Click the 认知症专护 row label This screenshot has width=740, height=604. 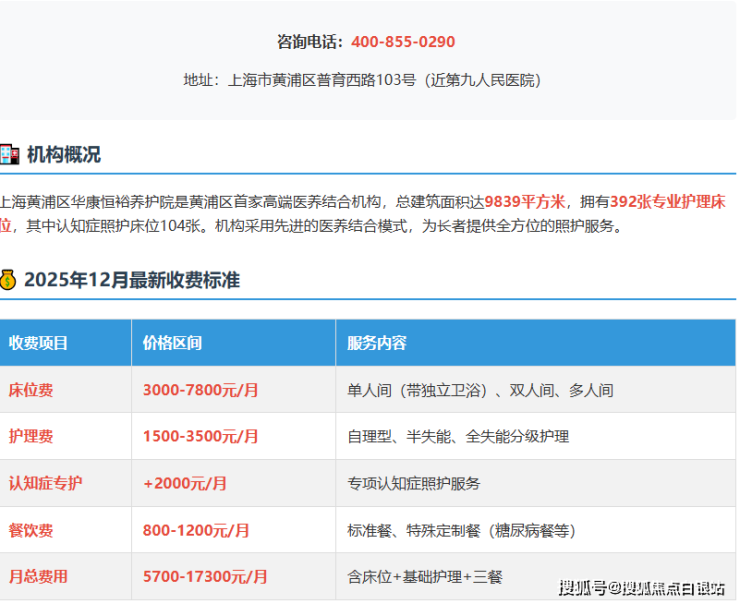tap(46, 483)
